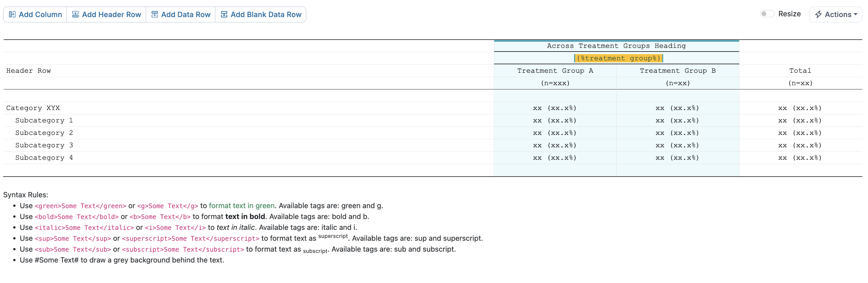Click the Treatment Group A column header

555,71
